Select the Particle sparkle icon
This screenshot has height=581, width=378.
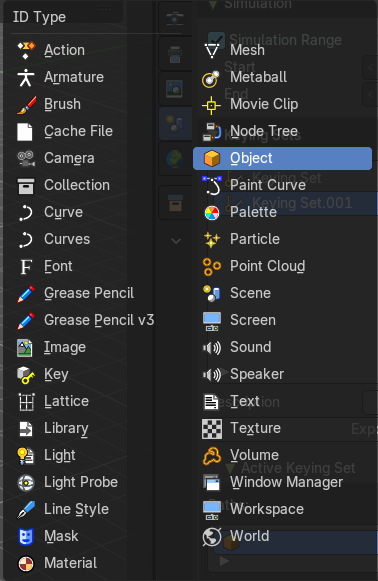[212, 239]
